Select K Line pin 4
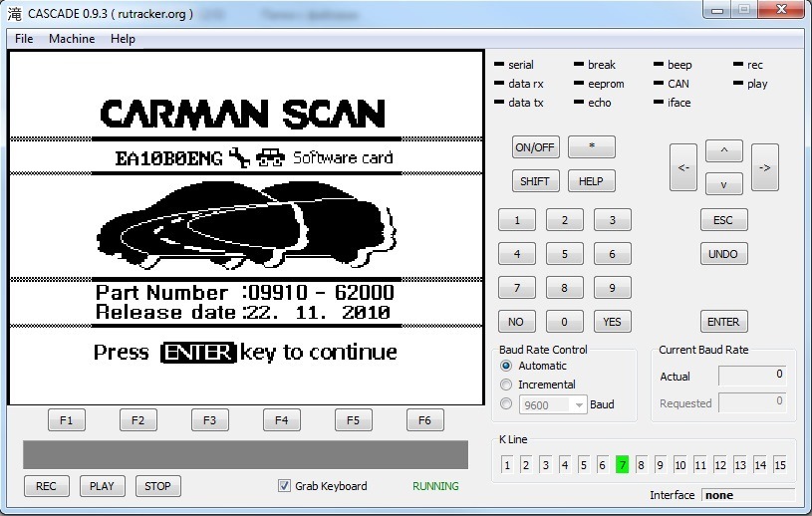This screenshot has height=516, width=812. 565,465
